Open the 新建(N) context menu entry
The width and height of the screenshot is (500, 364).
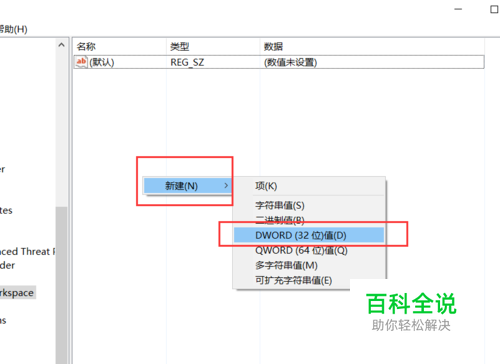(188, 186)
